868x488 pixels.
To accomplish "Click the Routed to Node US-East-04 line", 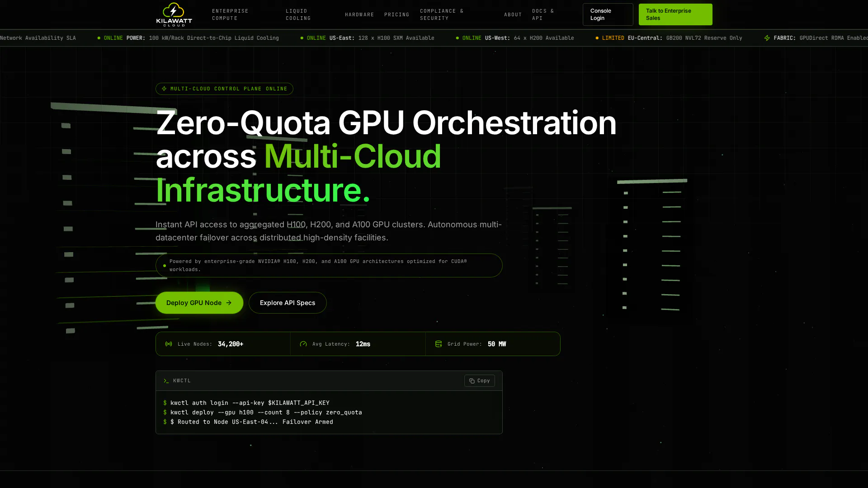I will click(x=248, y=422).
